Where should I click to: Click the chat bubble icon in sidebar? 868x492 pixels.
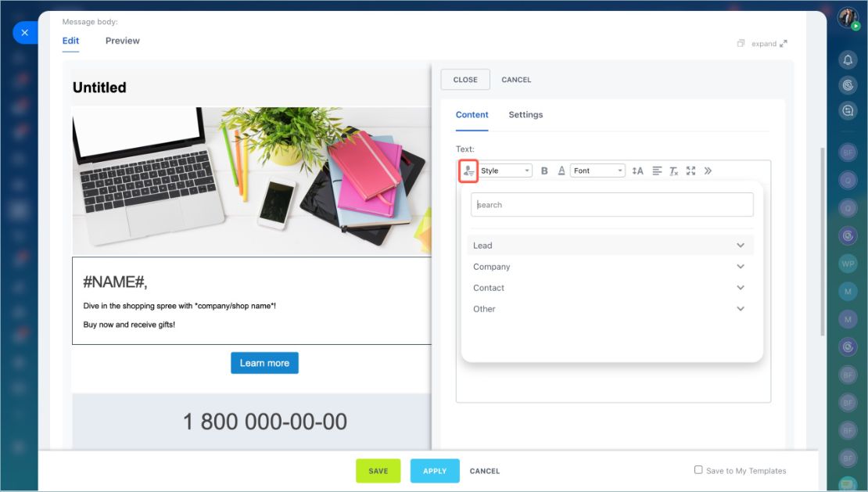(848, 111)
